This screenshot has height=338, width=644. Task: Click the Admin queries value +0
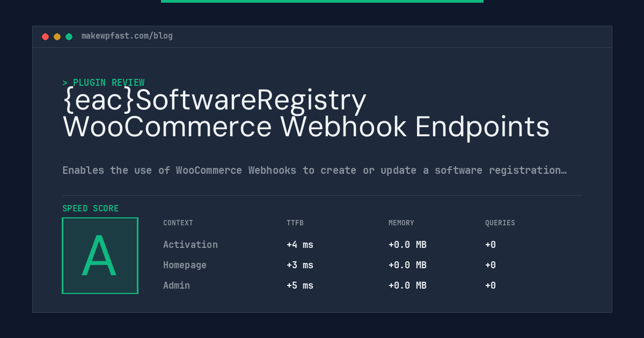(491, 285)
